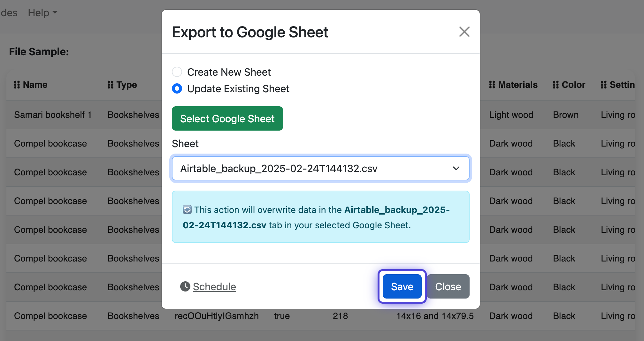The width and height of the screenshot is (644, 341).
Task: Click Bookshelves in the Samari bookshelf row
Action: [134, 115]
